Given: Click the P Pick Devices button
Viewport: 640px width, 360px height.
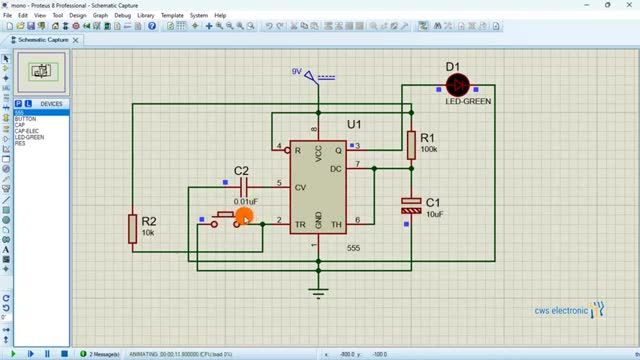Looking at the screenshot, I should [x=18, y=104].
